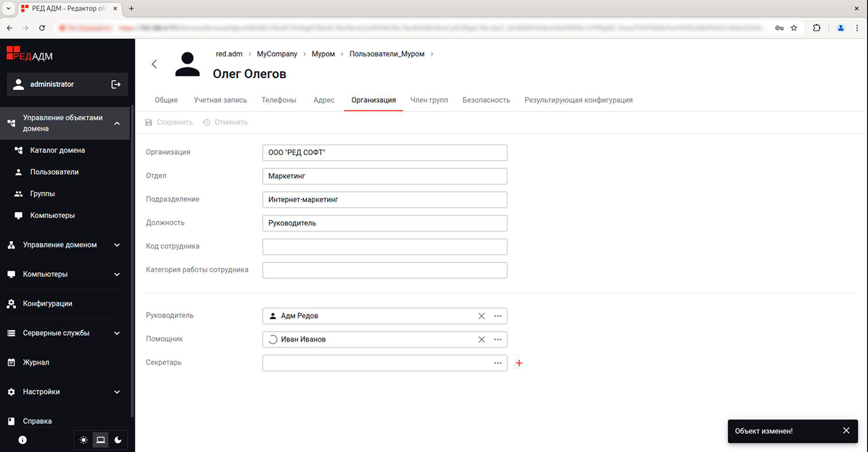Click the Отменить button
Image resolution: width=868 pixels, height=452 pixels.
(x=225, y=122)
